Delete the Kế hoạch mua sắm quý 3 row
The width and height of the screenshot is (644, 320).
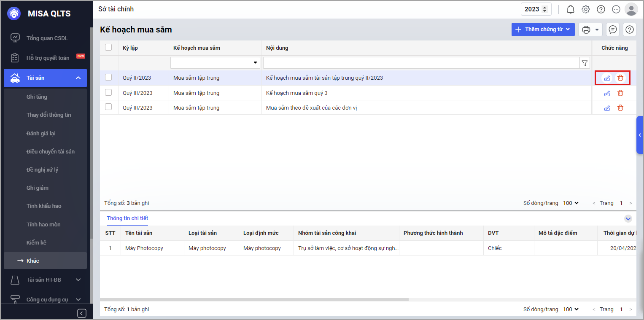[620, 93]
